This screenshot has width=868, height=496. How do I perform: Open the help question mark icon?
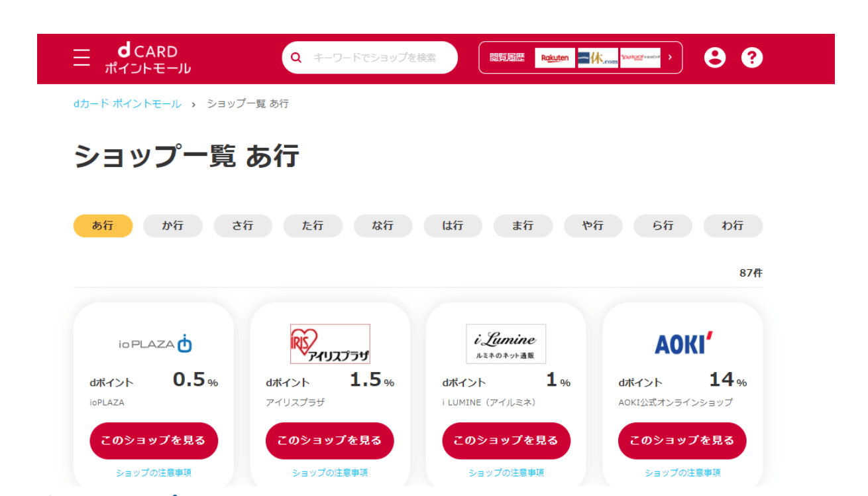(751, 58)
